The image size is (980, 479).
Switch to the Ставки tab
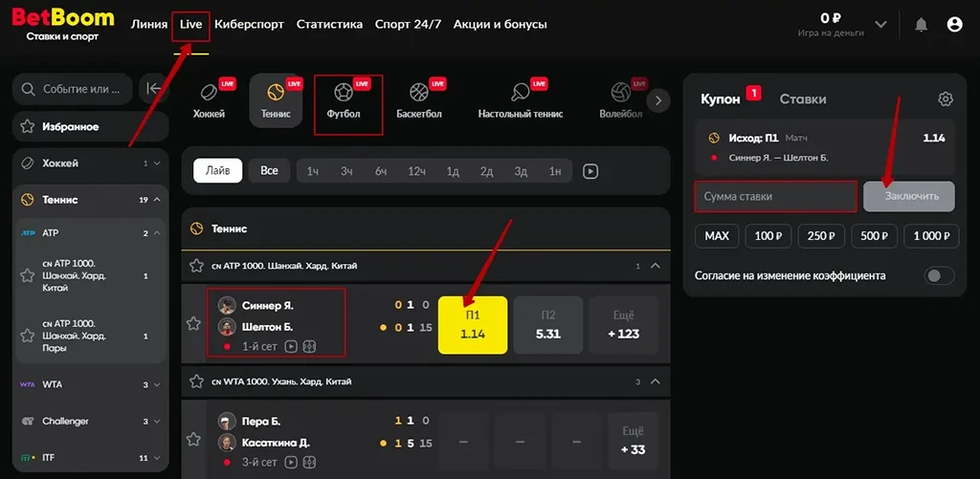(x=802, y=98)
